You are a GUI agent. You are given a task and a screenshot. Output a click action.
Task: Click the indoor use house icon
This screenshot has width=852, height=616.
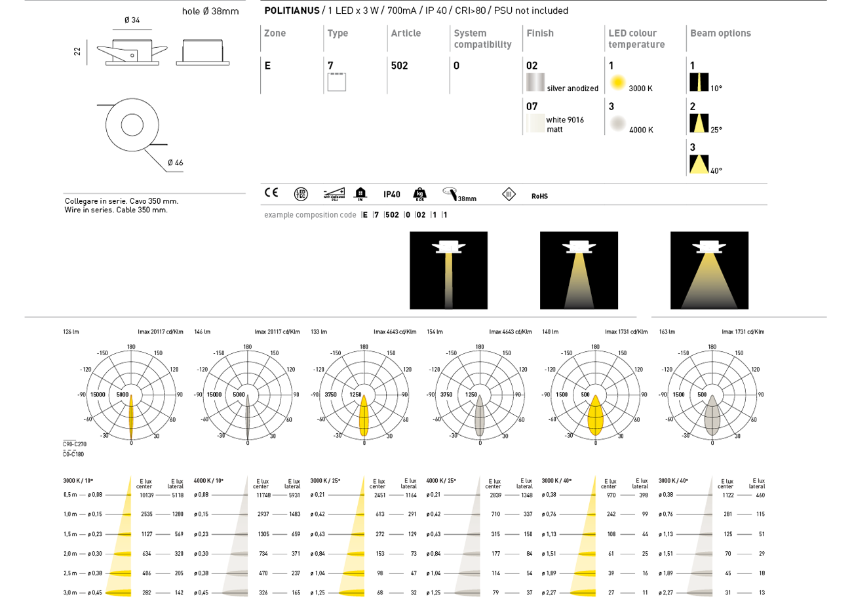[x=360, y=193]
